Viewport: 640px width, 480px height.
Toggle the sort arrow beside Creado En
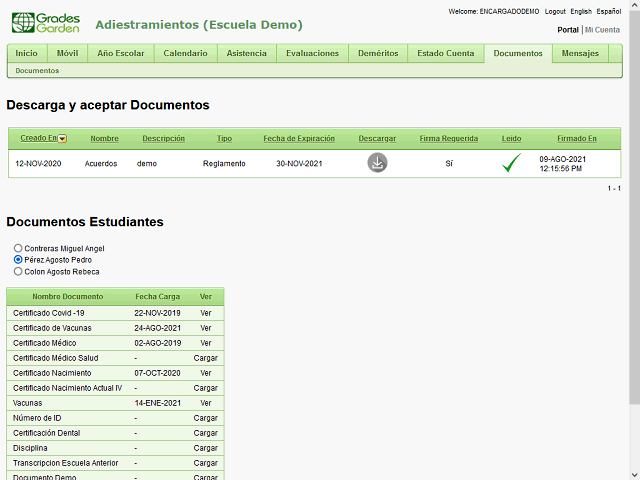pos(62,139)
